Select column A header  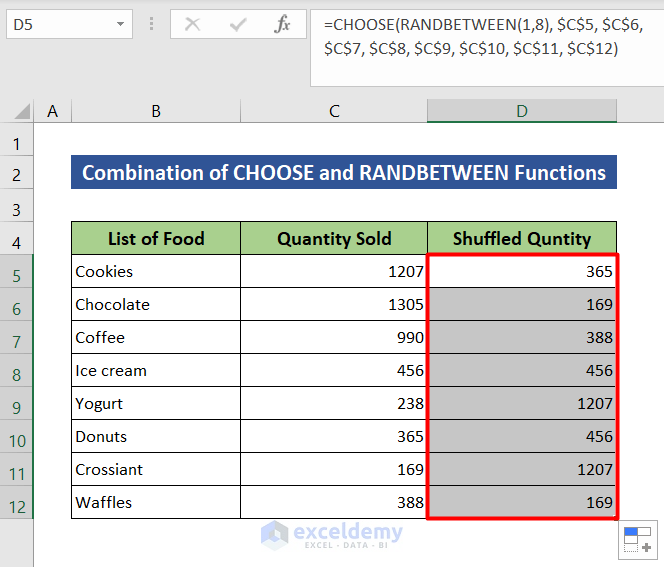(53, 111)
